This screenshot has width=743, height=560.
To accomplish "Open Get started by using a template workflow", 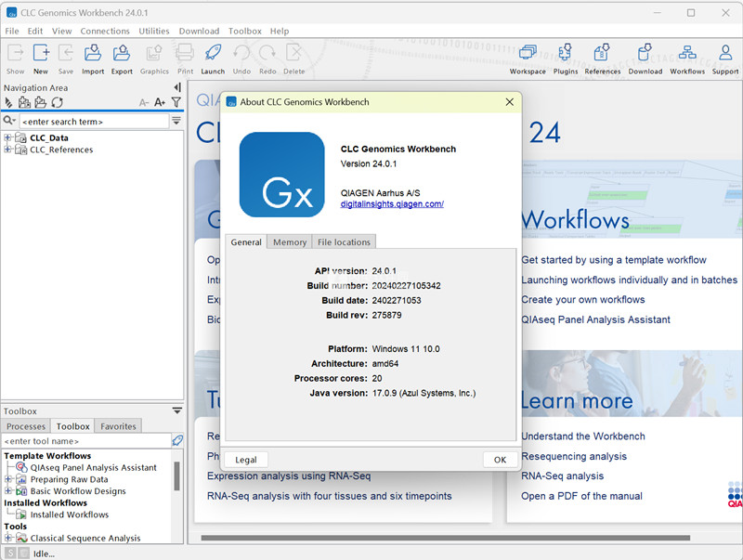I will (614, 260).
